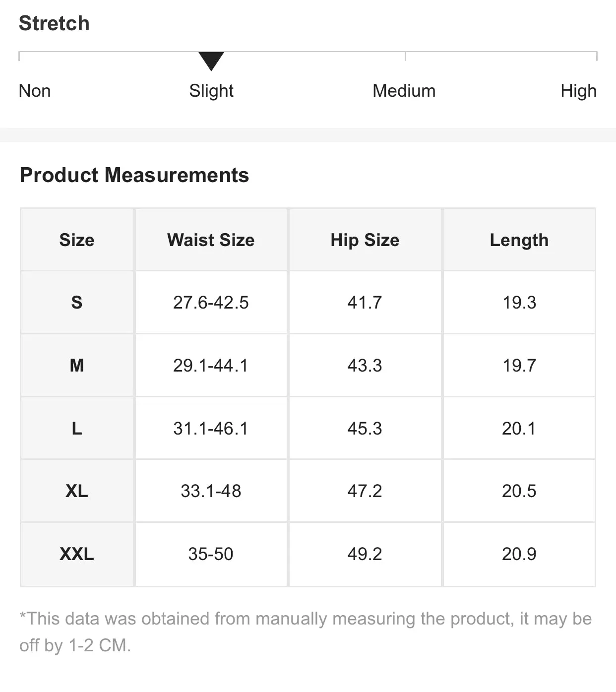Click the Slight stretch label
Viewport: 616px width, 692px height.
211,91
